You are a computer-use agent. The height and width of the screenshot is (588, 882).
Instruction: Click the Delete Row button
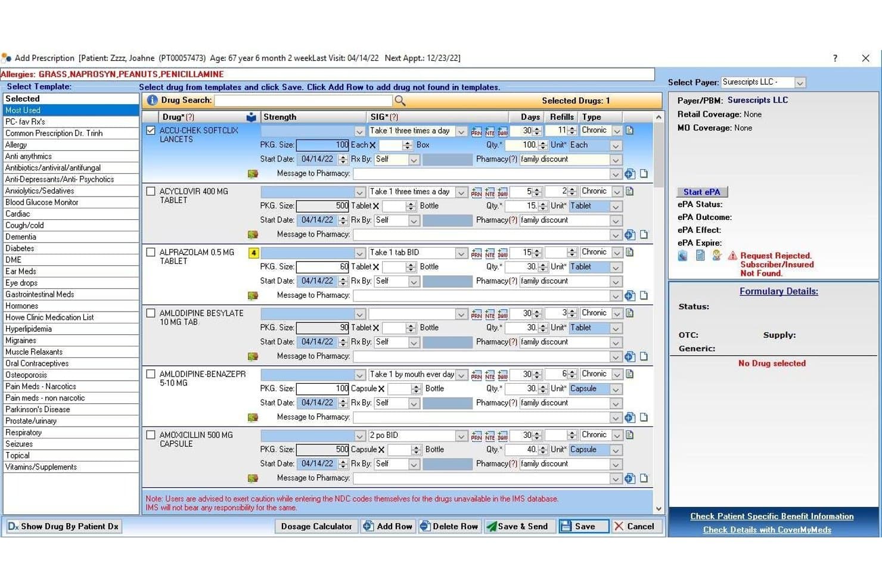pyautogui.click(x=449, y=527)
